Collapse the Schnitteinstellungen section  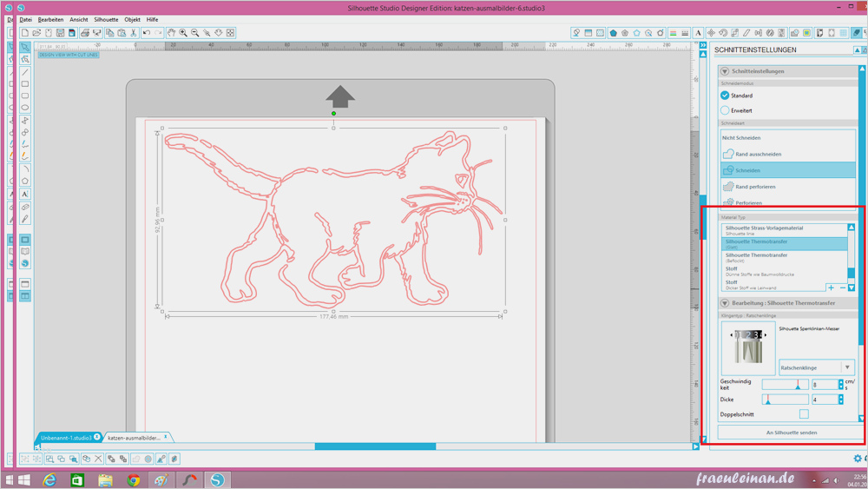coord(725,71)
